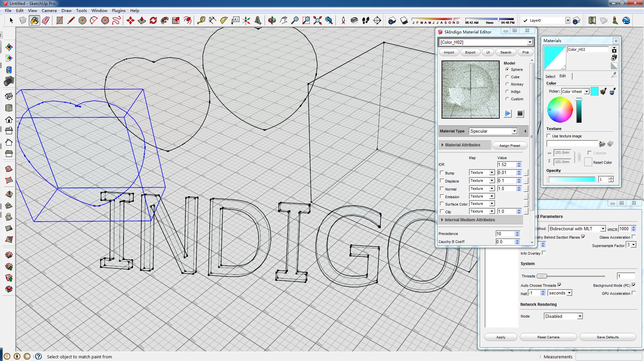Click the stop preview render button
The image size is (644, 361).
[520, 114]
